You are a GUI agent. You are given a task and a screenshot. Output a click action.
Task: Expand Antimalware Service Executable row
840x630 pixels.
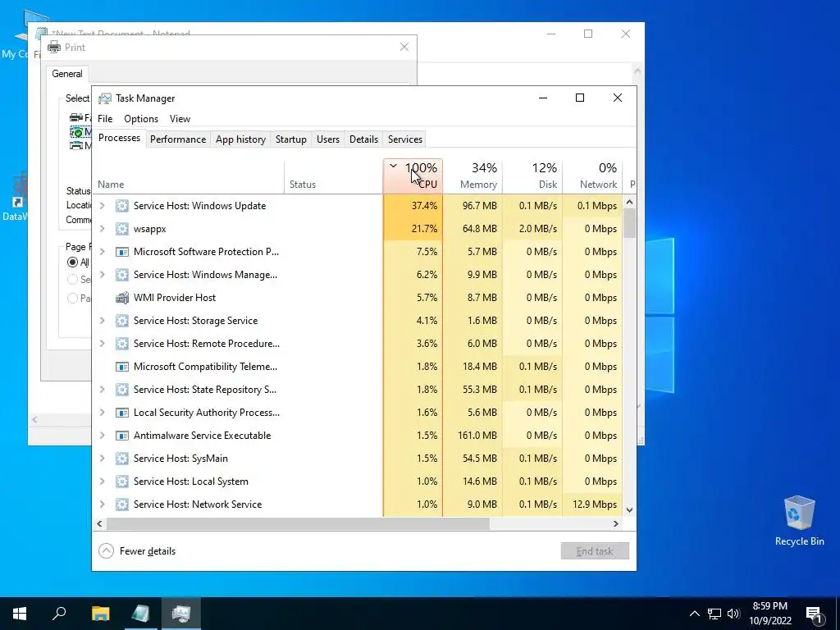103,436
